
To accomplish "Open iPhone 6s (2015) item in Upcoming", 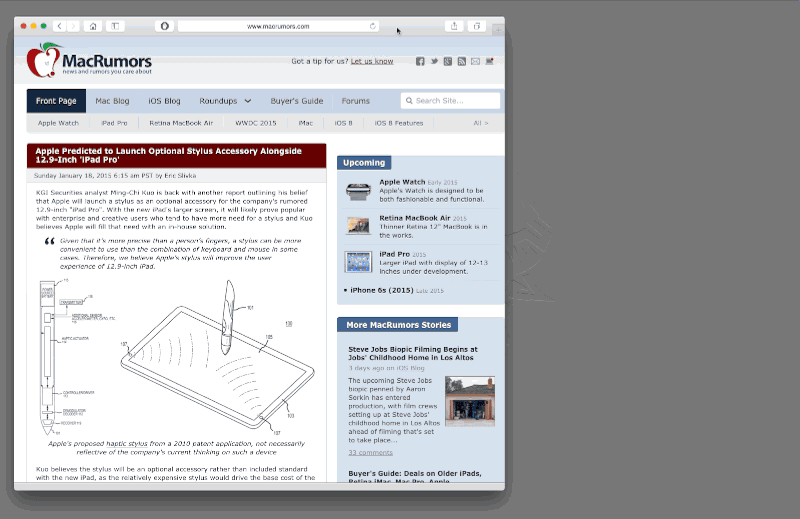I will (x=382, y=290).
